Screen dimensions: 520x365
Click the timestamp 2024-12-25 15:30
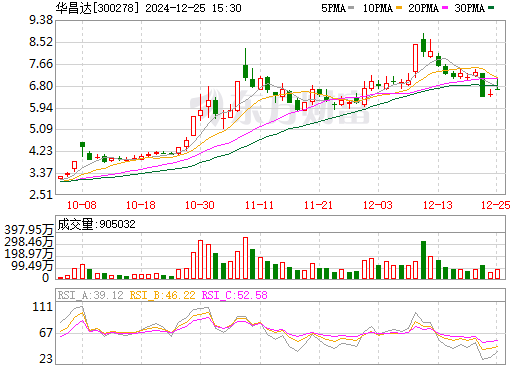[x=193, y=8]
